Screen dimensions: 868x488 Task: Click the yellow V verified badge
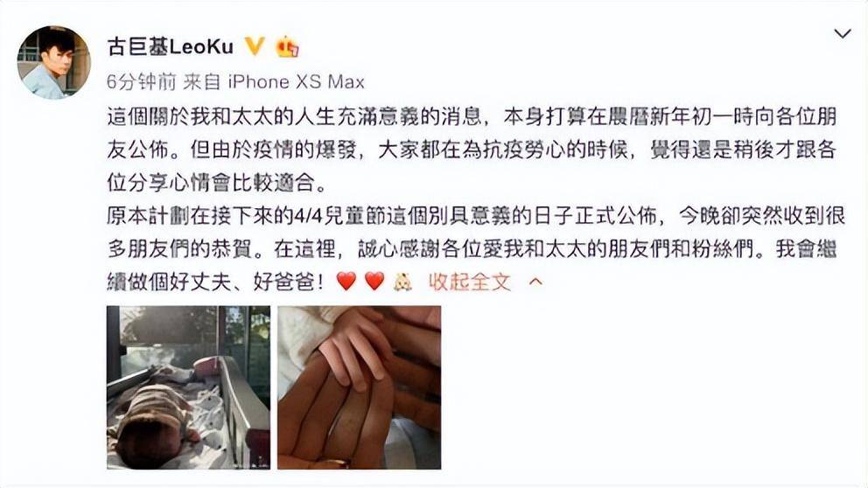pyautogui.click(x=255, y=46)
